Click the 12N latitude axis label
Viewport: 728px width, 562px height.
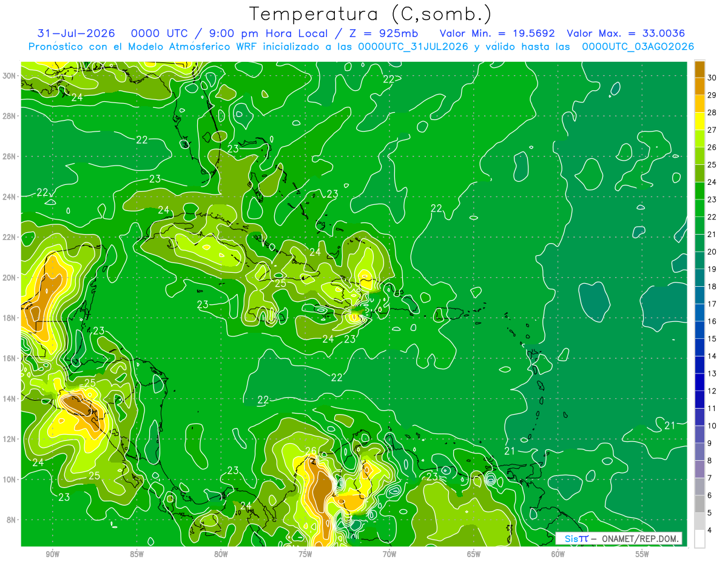tap(10, 439)
